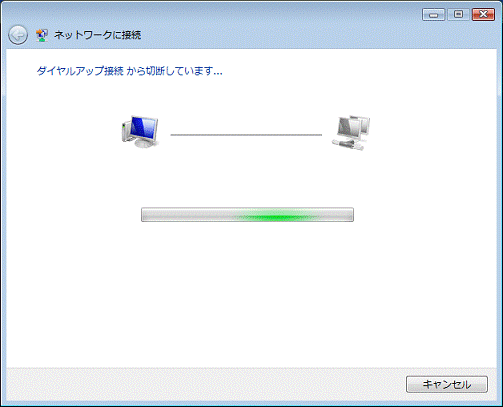Select the gray remote network computers icon
This screenshot has width=503, height=407.
coord(351,133)
